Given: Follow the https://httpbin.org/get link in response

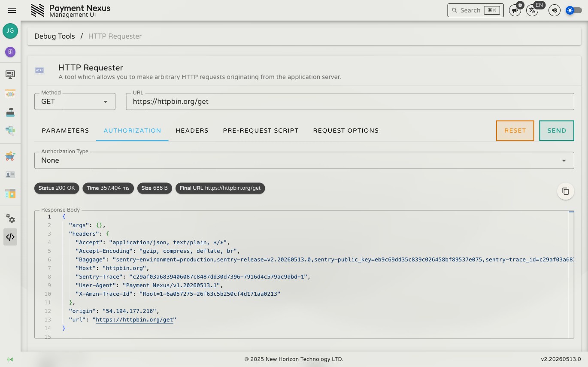Looking at the screenshot, I should pos(134,320).
